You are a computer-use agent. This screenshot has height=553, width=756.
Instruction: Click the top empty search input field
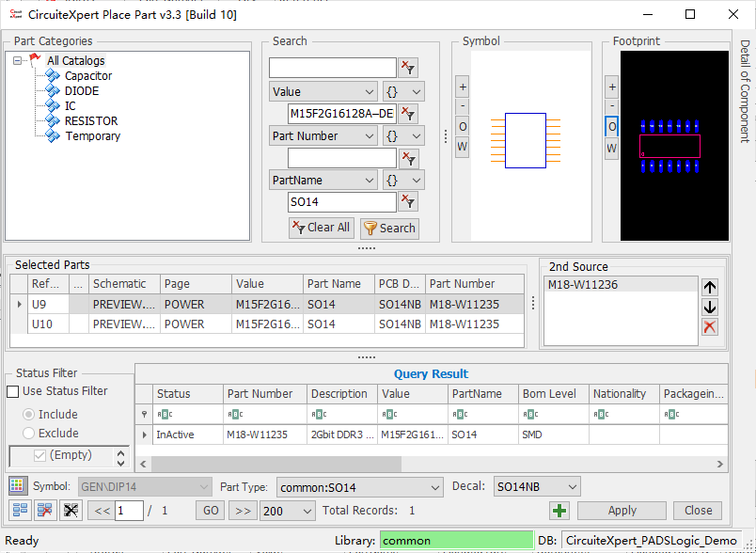click(333, 68)
